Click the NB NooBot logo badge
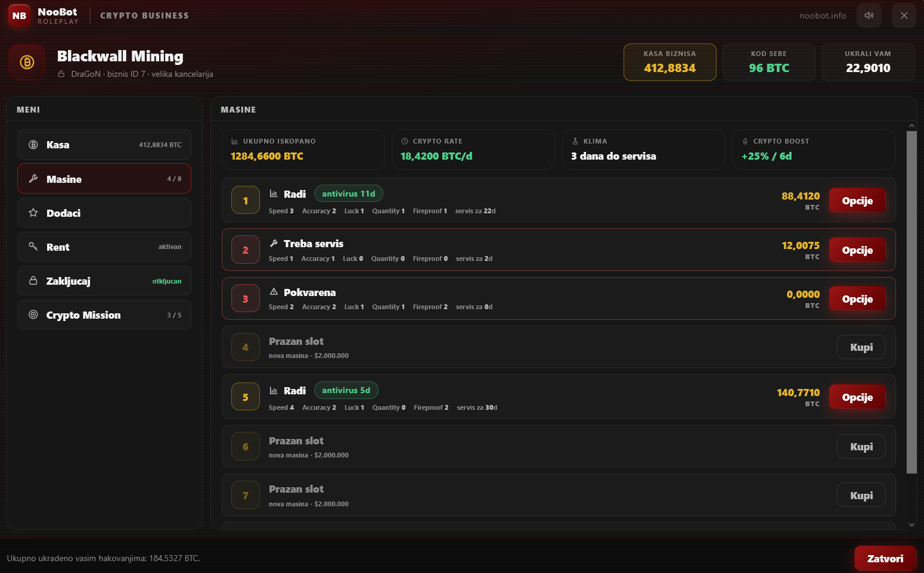 (20, 15)
